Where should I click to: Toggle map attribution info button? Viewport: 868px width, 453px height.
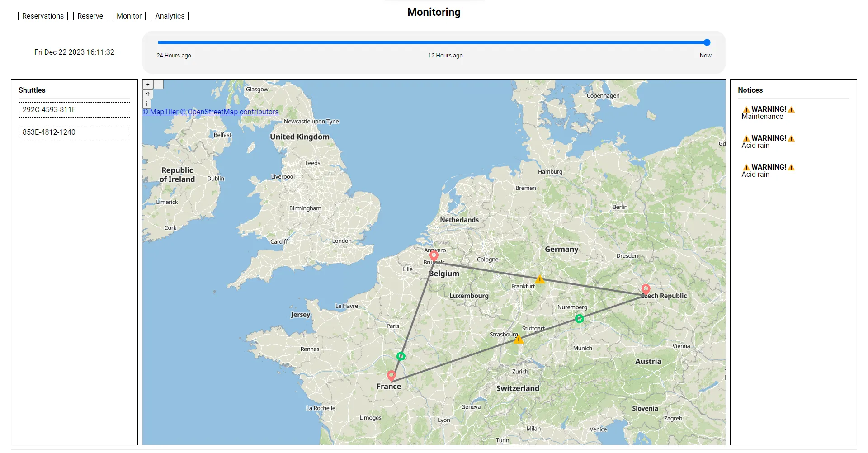point(147,104)
